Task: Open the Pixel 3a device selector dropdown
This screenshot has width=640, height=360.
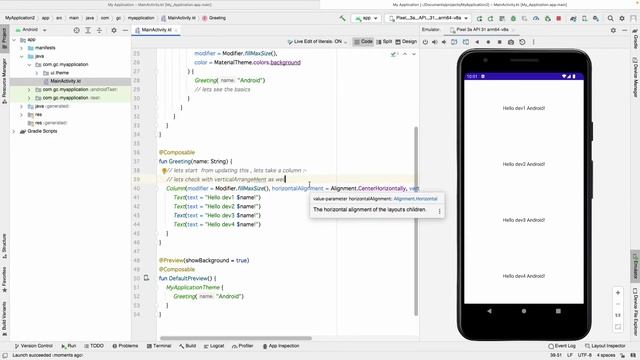Action: [428, 18]
